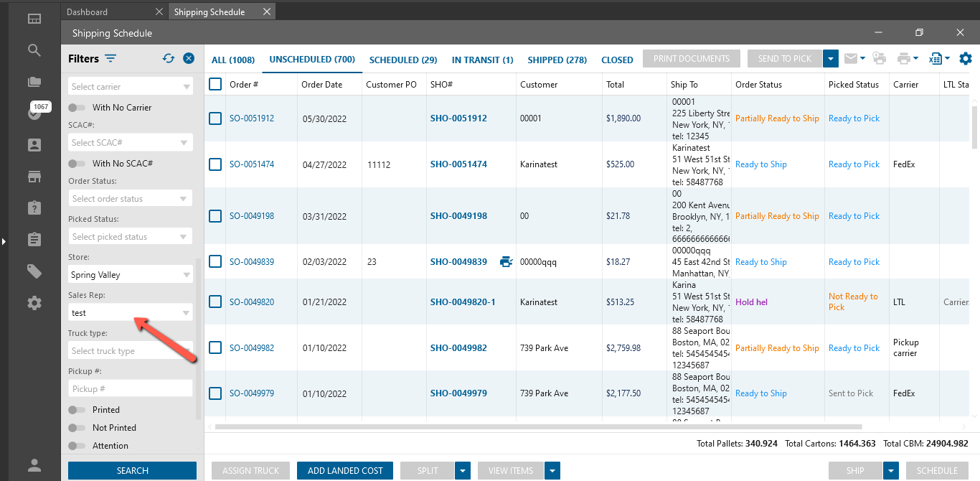Open the SHO-0049198 shipping order link
Screen dimensions: 980x481
click(x=458, y=216)
